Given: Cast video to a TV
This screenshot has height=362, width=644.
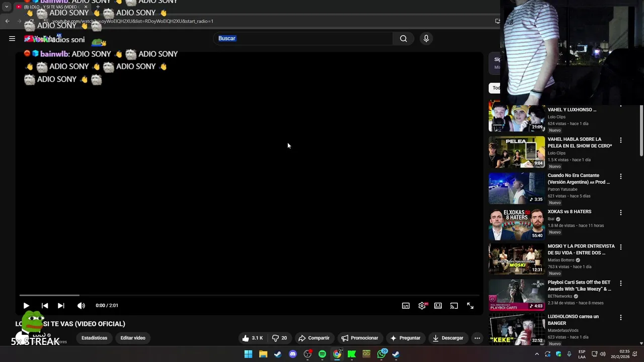Looking at the screenshot, I should (x=454, y=306).
